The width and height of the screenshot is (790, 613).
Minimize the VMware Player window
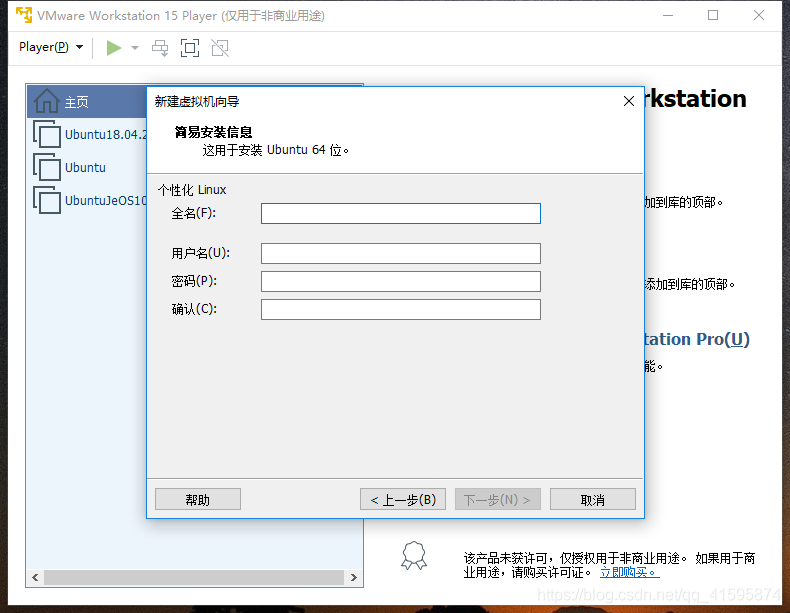668,16
